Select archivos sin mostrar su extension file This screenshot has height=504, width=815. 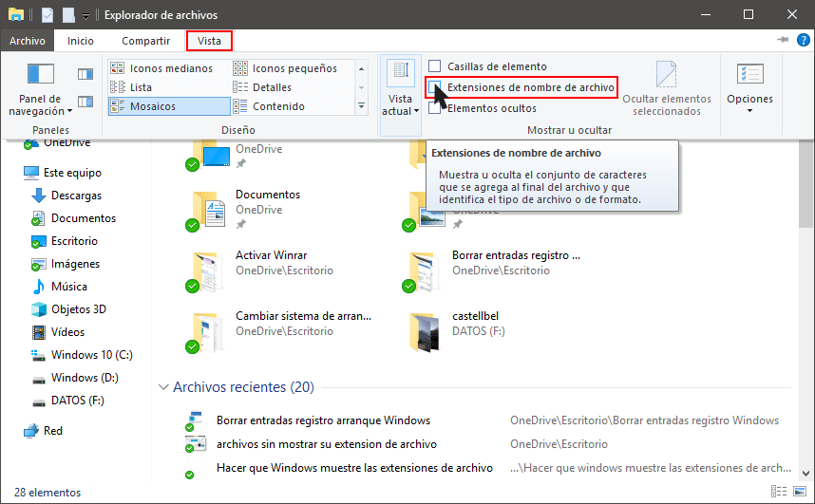[x=327, y=444]
